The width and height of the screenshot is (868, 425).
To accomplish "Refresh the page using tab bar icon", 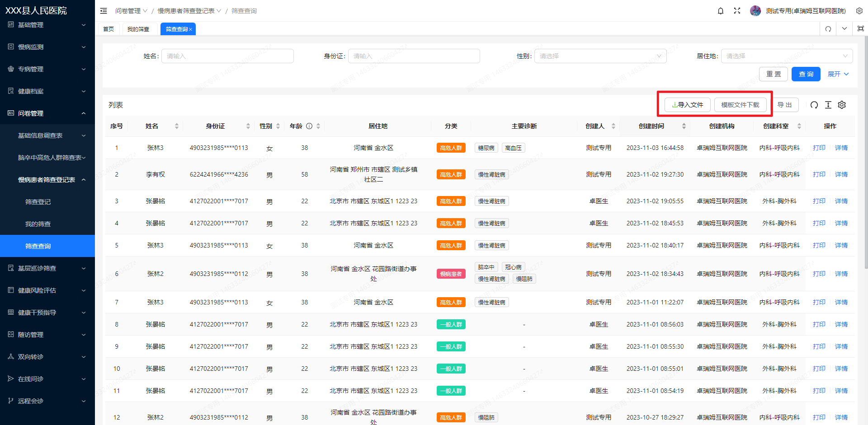I will click(828, 29).
